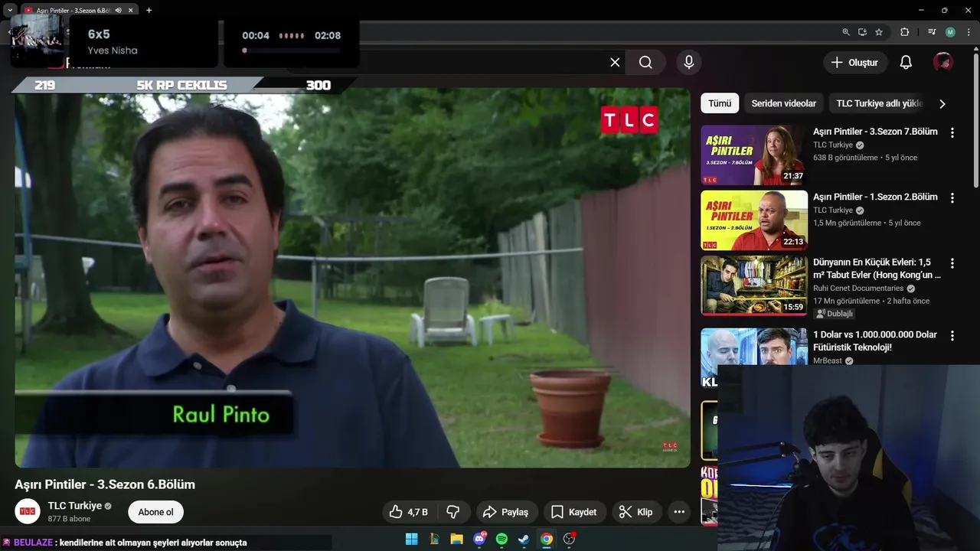Viewport: 980px width, 551px height.
Task: Open TLC Turkiye channel name link
Action: click(x=75, y=506)
